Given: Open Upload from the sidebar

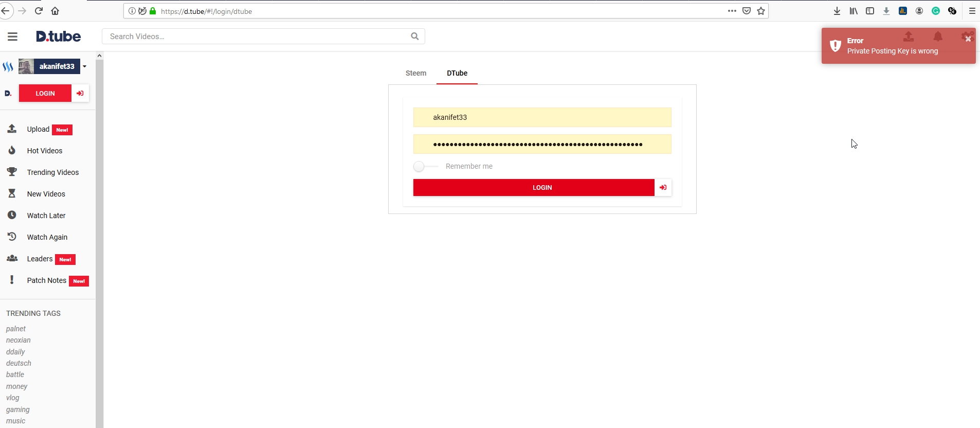Looking at the screenshot, I should click(39, 129).
